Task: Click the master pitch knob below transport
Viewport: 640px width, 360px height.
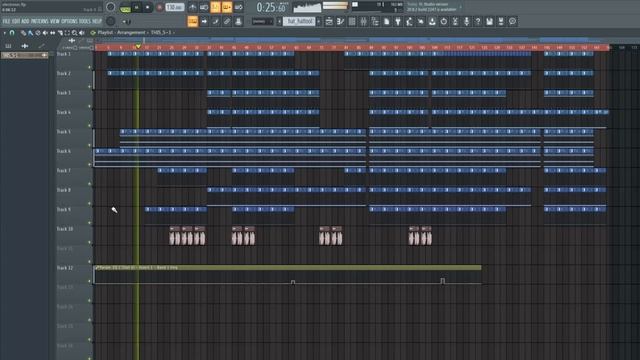Action: click(111, 21)
